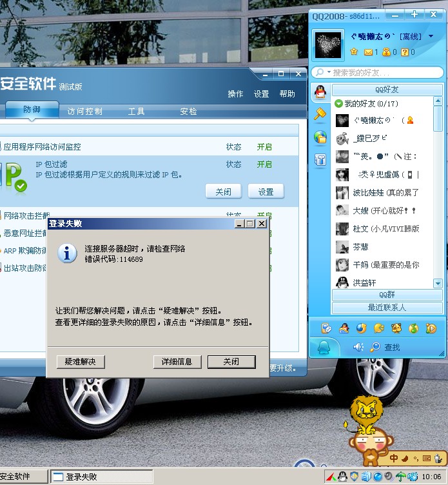
Task: Open the yellow Pac-Man chat icon in QQ toolbar
Action: pos(379,328)
